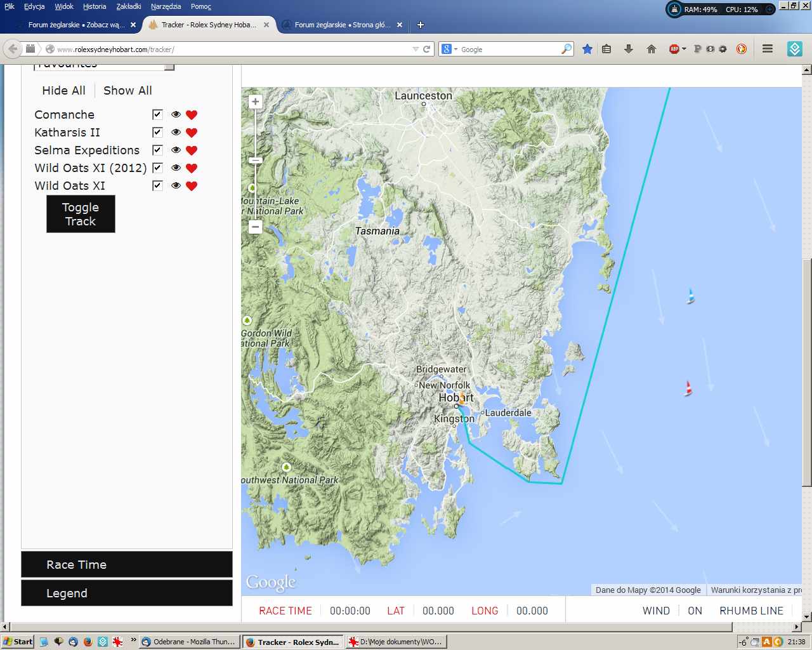Open the Adblock Plus dropdown arrow

pyautogui.click(x=684, y=49)
